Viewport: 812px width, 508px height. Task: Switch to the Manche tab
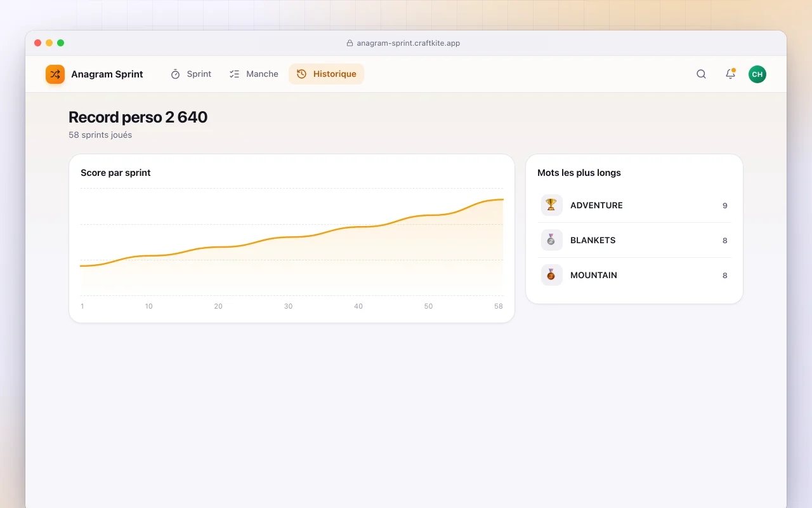coord(254,74)
